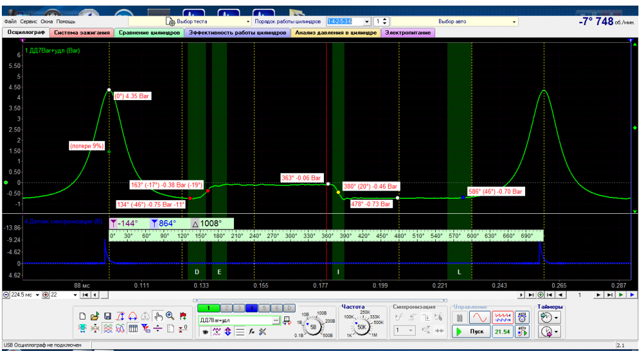Switch to Сравнение цилиндров tab
This screenshot has height=351, width=644.
[x=149, y=33]
